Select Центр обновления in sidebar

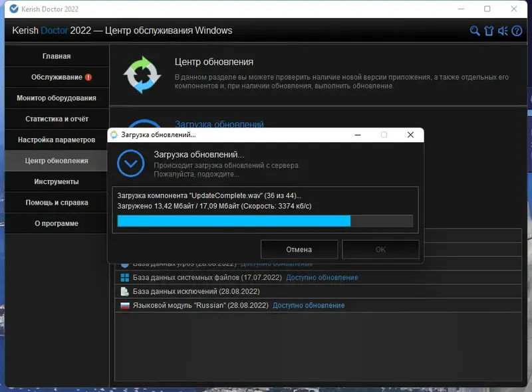(x=57, y=161)
